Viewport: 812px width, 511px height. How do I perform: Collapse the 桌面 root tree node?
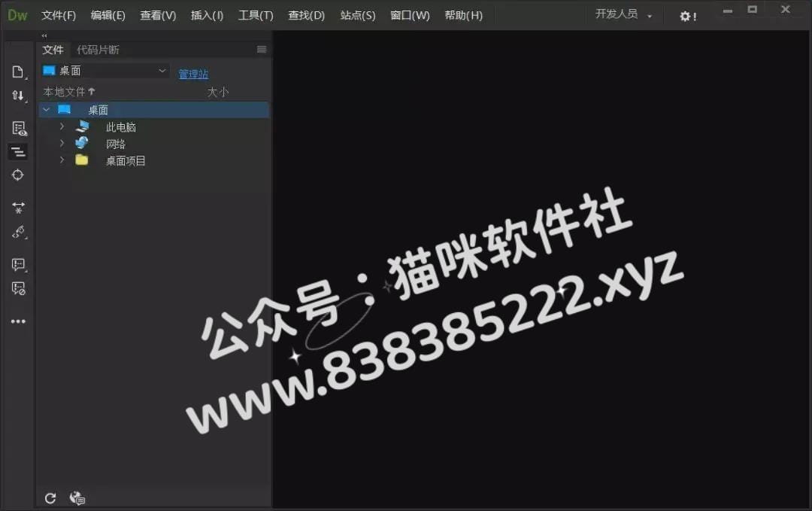(x=46, y=110)
